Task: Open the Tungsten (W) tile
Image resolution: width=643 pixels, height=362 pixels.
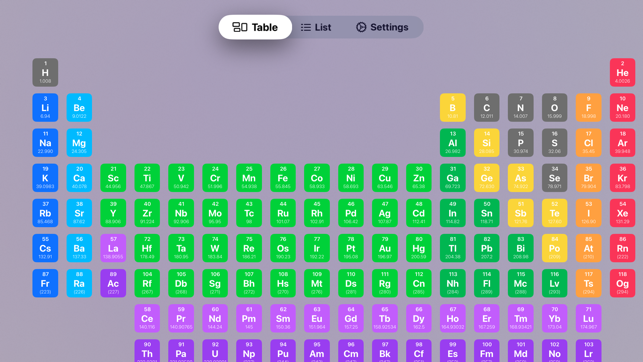Action: [x=215, y=248]
